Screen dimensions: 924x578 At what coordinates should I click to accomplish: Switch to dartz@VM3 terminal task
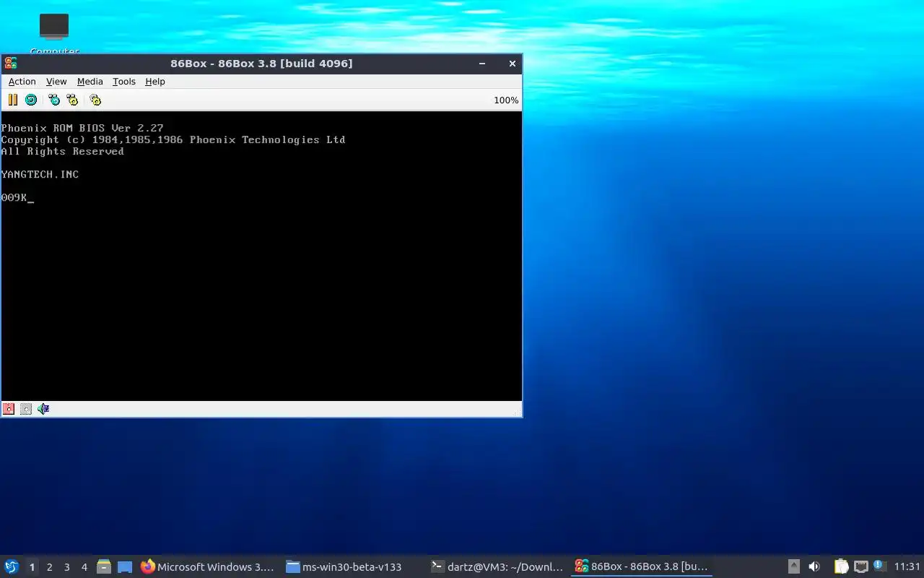[497, 567]
